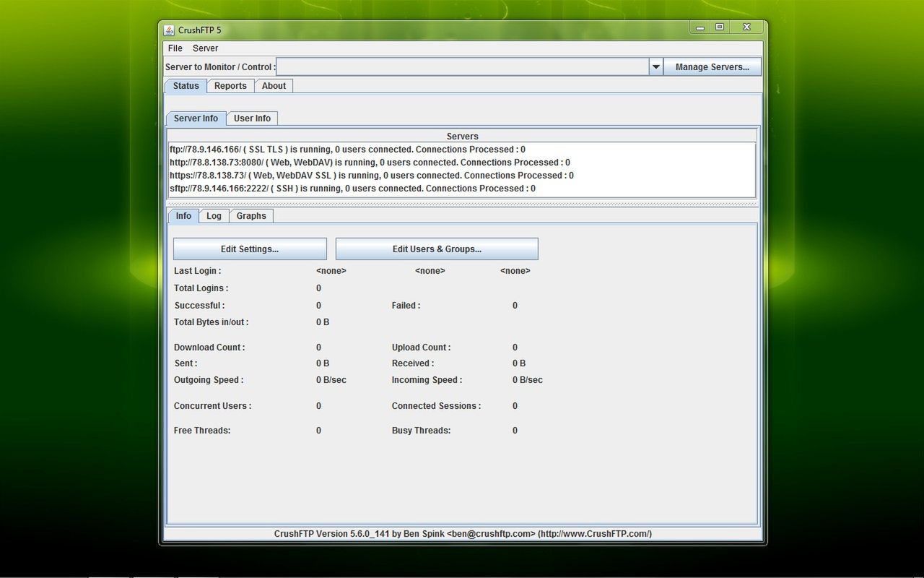Click the Incoming Speed value 0 B/sec
924x578 pixels.
[528, 380]
